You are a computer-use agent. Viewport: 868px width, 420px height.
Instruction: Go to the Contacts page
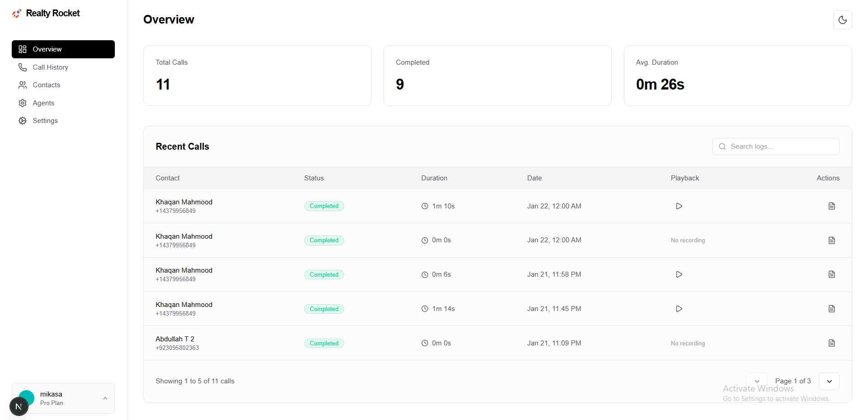point(63,85)
